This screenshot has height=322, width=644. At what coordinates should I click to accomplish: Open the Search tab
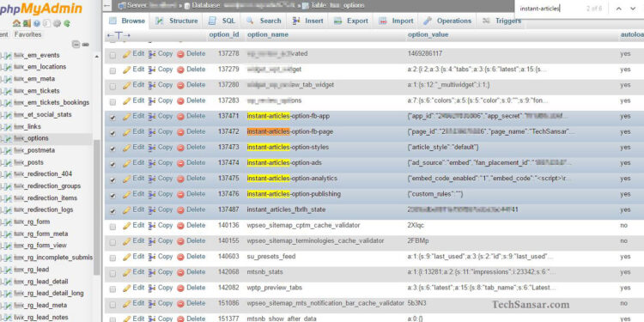(x=264, y=21)
